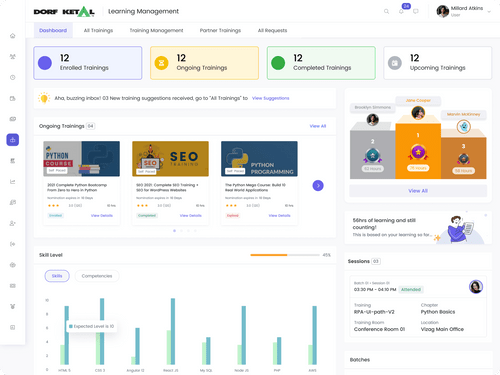Click Millard Atkins profile avatar
The height and width of the screenshot is (375, 500).
coord(443,11)
